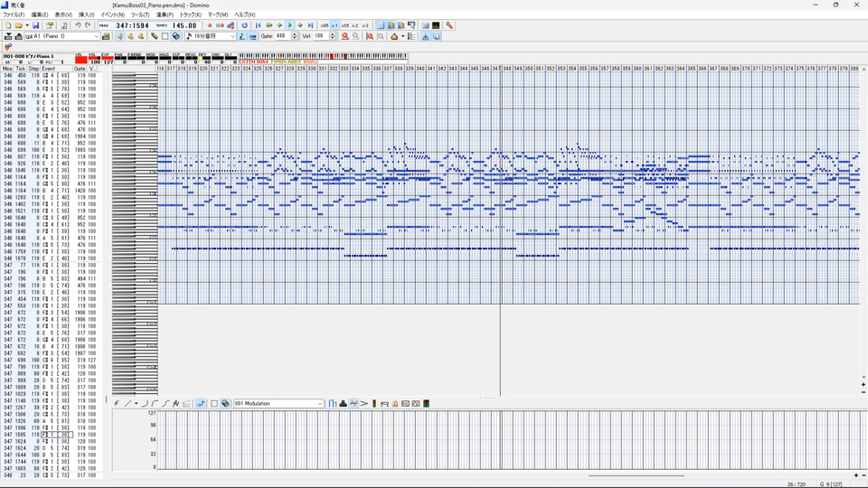Image resolution: width=868 pixels, height=488 pixels.
Task: Zoom in vertically with the second red magnifier
Action: 370,36
